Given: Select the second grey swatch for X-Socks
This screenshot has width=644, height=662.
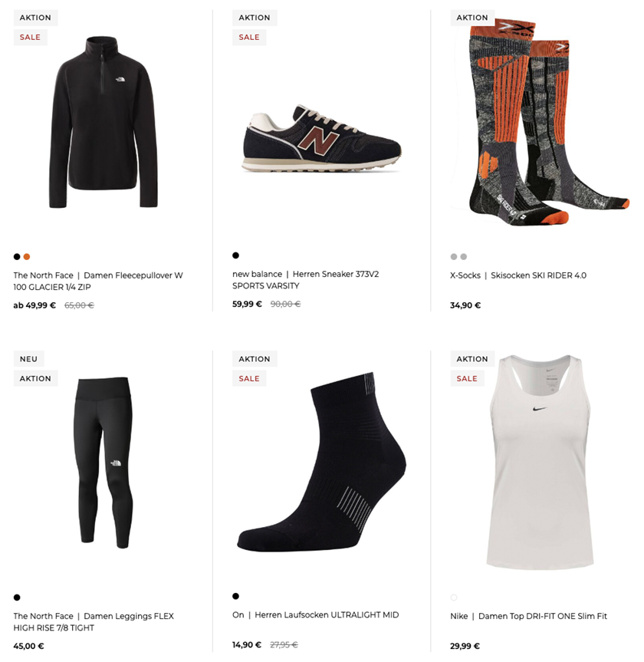Looking at the screenshot, I should [x=463, y=257].
